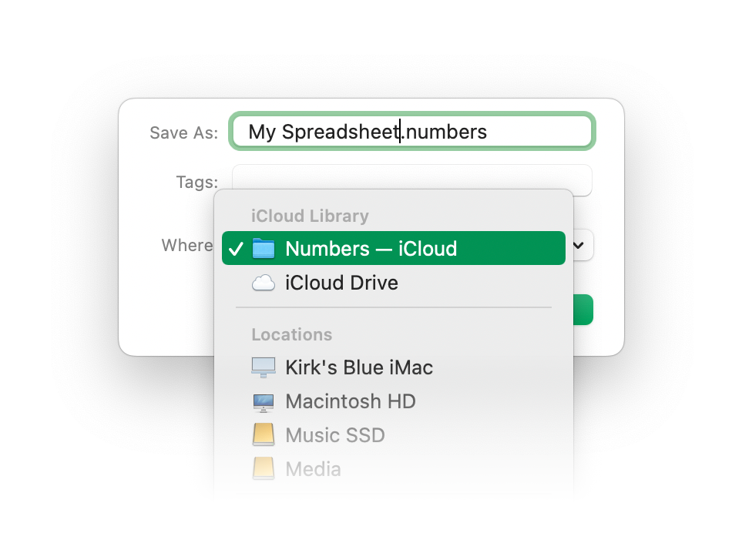Pick Music SSD from the list

(394, 435)
